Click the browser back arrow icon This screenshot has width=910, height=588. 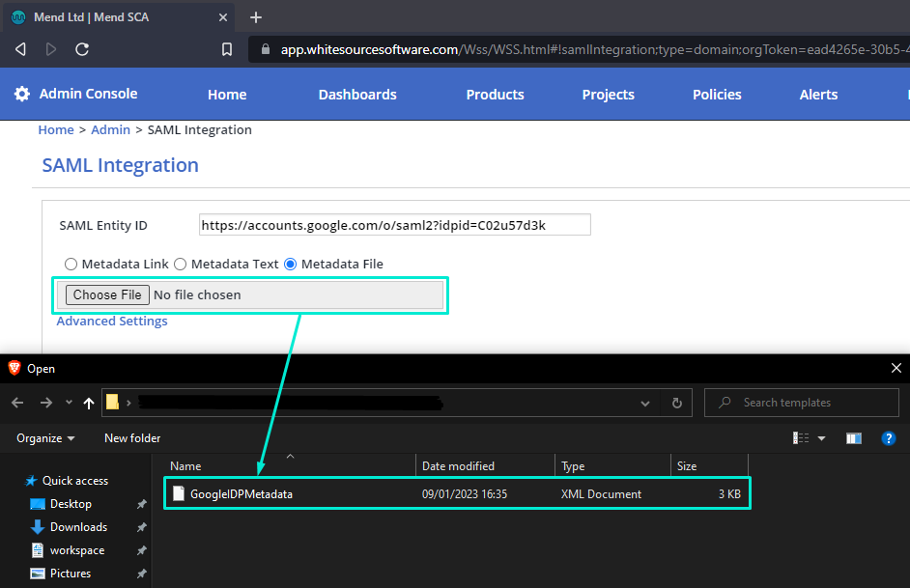click(x=20, y=49)
